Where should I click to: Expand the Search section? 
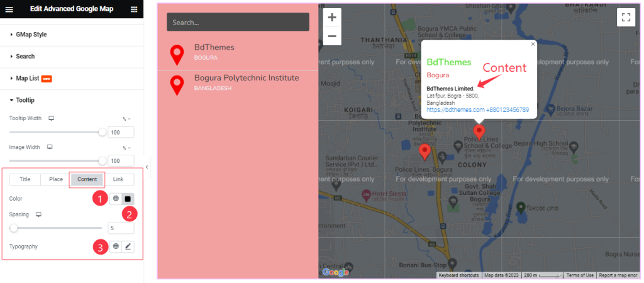[72, 57]
